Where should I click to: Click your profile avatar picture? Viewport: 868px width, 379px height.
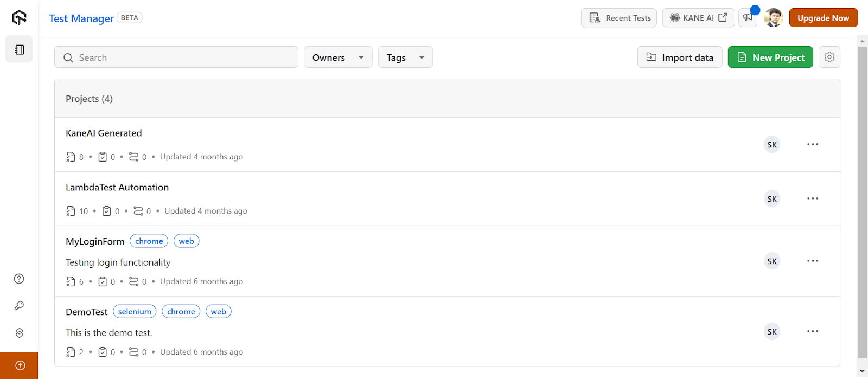[773, 17]
